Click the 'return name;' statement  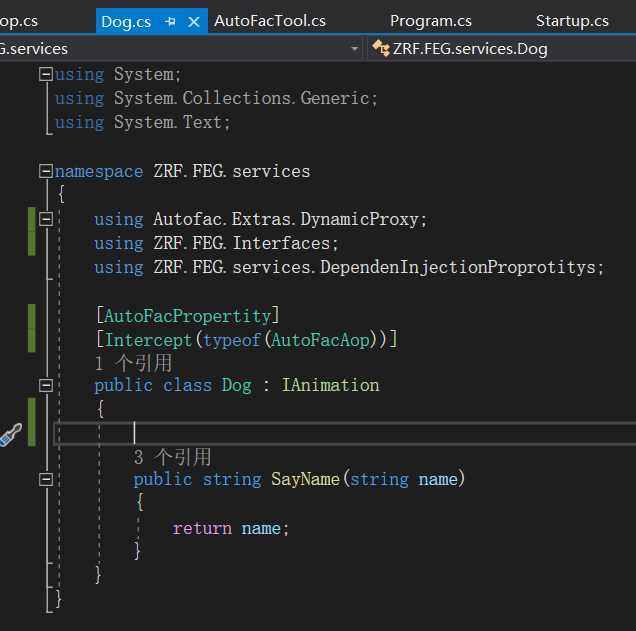(230, 528)
